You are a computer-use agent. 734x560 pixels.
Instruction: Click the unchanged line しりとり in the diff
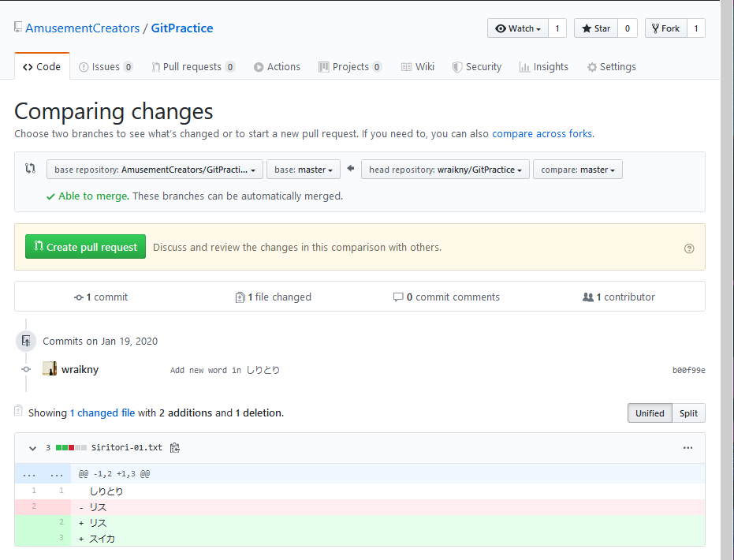point(360,491)
